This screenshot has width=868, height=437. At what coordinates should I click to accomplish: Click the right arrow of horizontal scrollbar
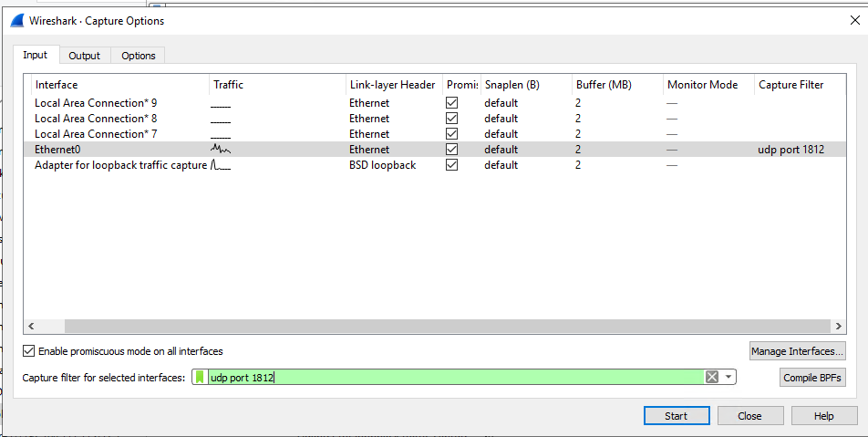839,326
